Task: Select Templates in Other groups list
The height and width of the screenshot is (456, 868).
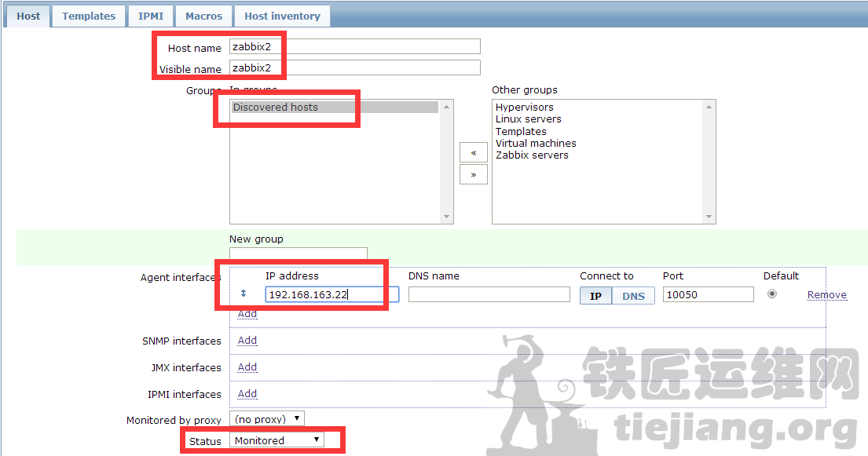Action: point(521,131)
